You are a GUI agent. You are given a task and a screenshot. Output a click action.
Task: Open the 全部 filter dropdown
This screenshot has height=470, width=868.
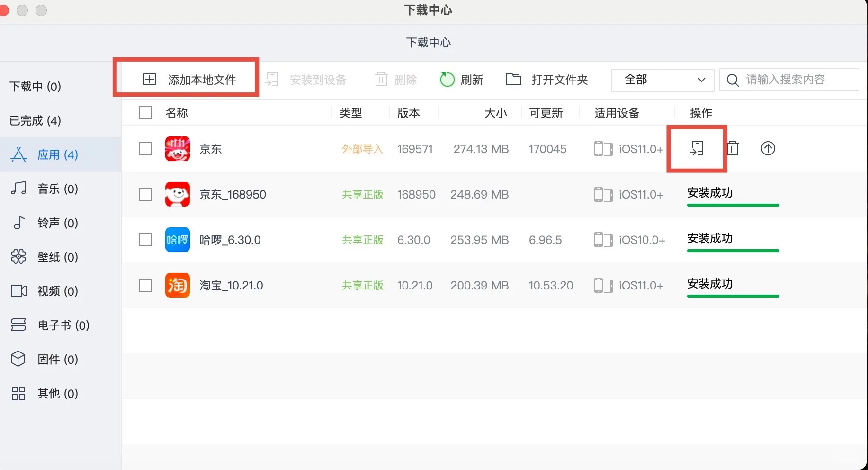[662, 80]
